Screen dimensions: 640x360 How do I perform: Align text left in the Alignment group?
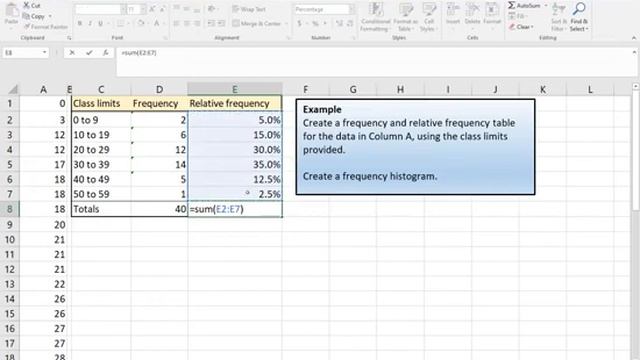176,24
